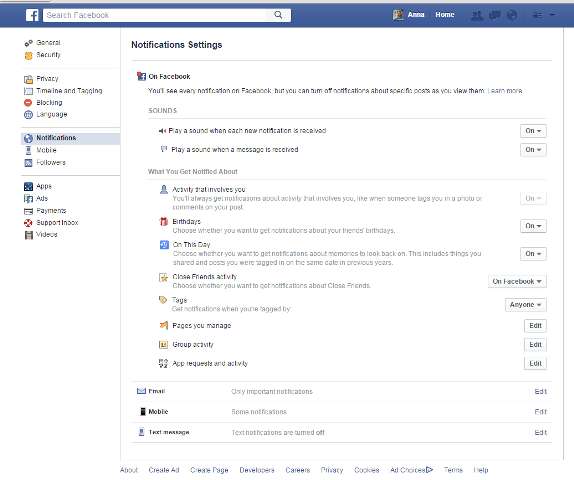Click the red Blocking icon in sidebar
574x480 pixels.
[28, 103]
